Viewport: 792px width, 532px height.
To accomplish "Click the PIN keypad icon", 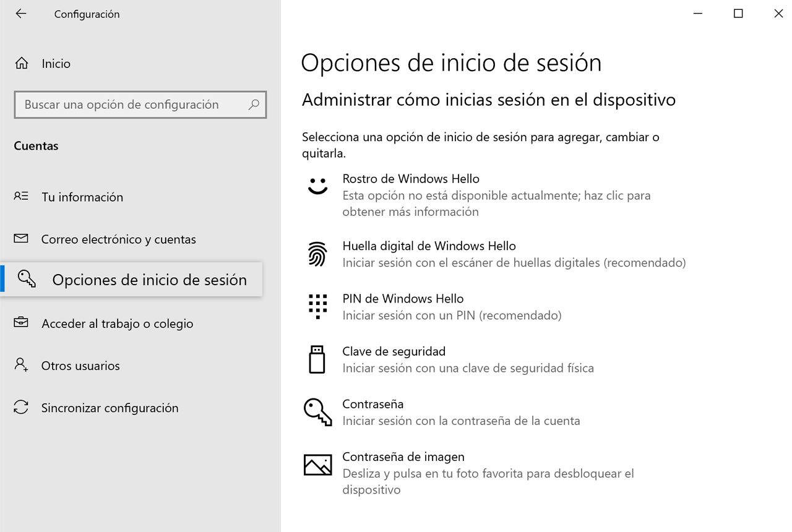I will pyautogui.click(x=317, y=307).
